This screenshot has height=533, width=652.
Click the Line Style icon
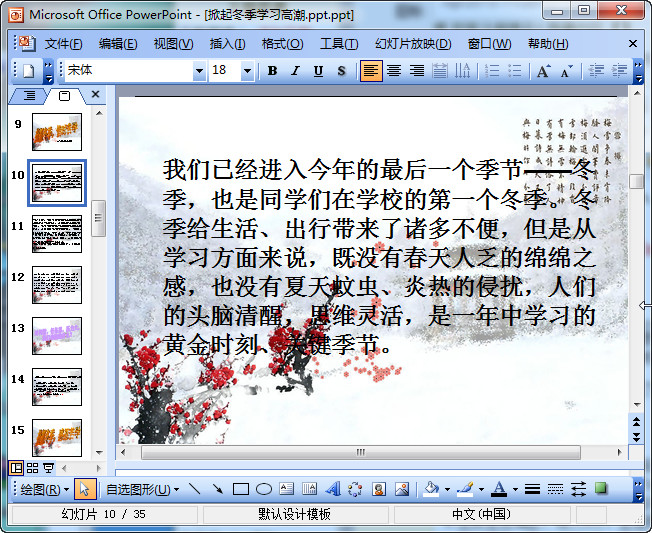click(x=532, y=489)
